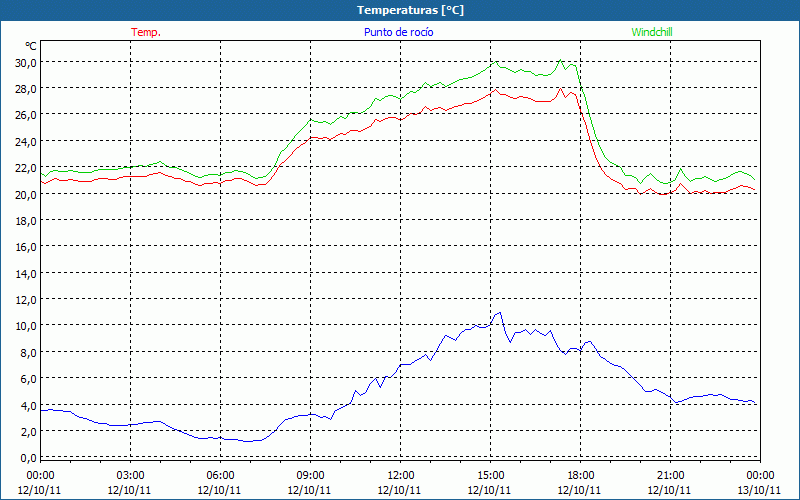Click the 2,0 y-axis value
Screen dimensions: 800x500
click(x=28, y=432)
